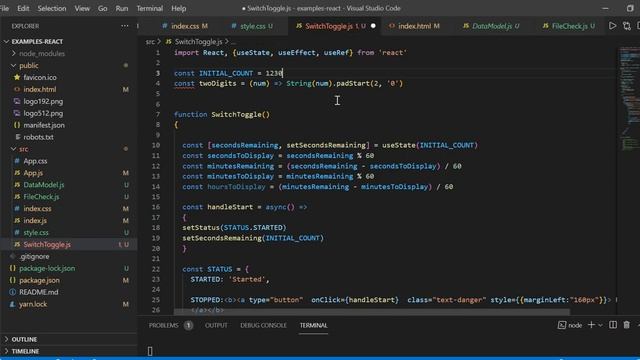The width and height of the screenshot is (640, 360).
Task: Open index.css in explorer tree
Action: tap(37, 209)
